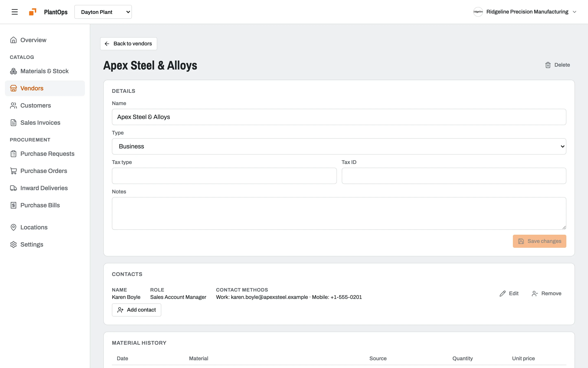Open Sales Invoices in sidebar
Viewport: 588px width, 368px height.
45,123
